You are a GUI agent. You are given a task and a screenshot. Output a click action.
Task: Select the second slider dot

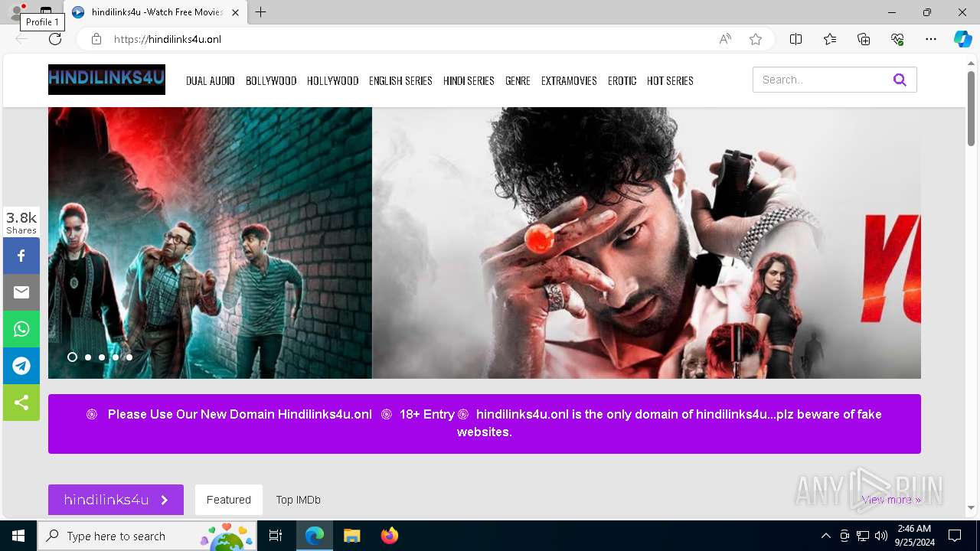[88, 357]
